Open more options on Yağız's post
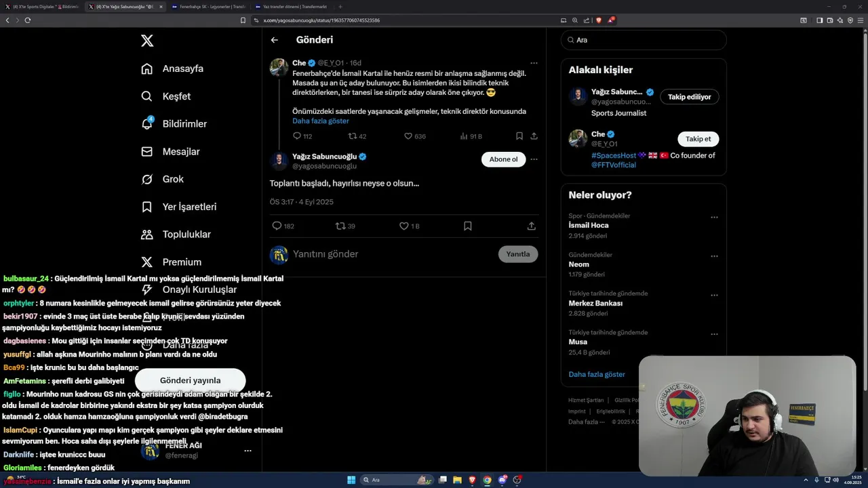The height and width of the screenshot is (488, 868). point(534,159)
